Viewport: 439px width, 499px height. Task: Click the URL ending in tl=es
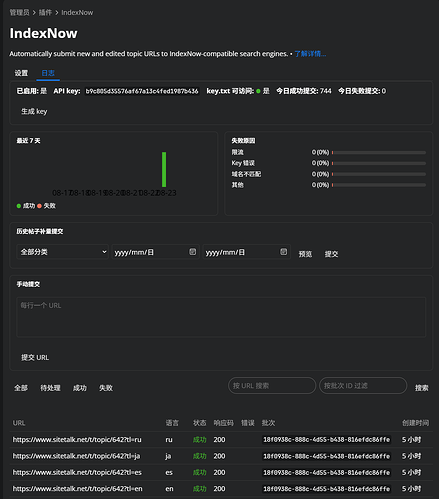pyautogui.click(x=77, y=472)
